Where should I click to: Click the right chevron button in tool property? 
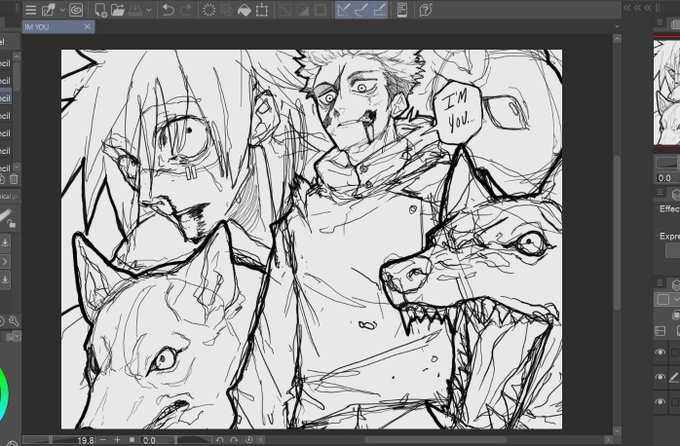pyautogui.click(x=5, y=262)
